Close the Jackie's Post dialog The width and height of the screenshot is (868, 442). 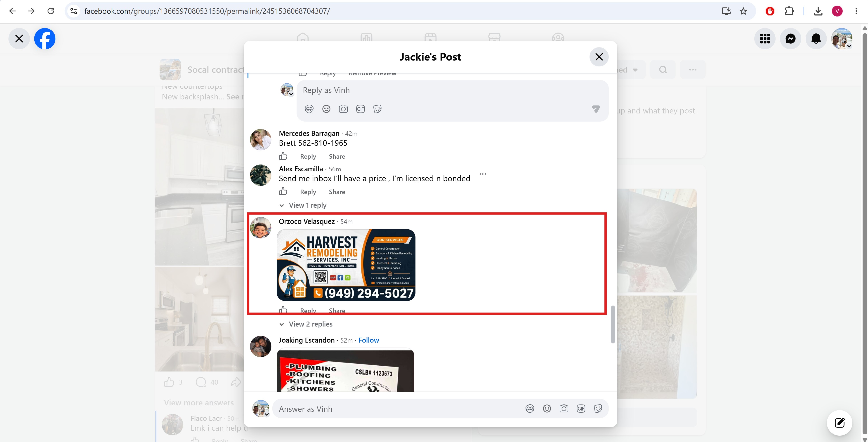[599, 57]
